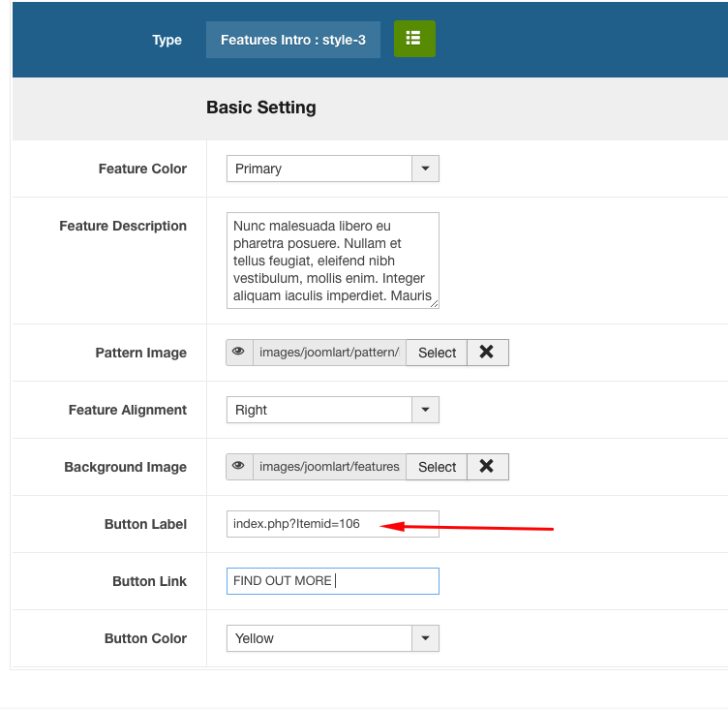Open the Button Color Yellow dropdown
Screen dimensions: 728x709
pos(425,638)
